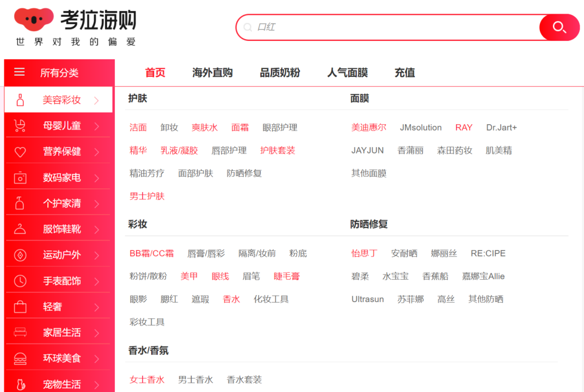The height and width of the screenshot is (392, 584).
Task: Select the 环球美食 category row
Action: tap(58, 358)
